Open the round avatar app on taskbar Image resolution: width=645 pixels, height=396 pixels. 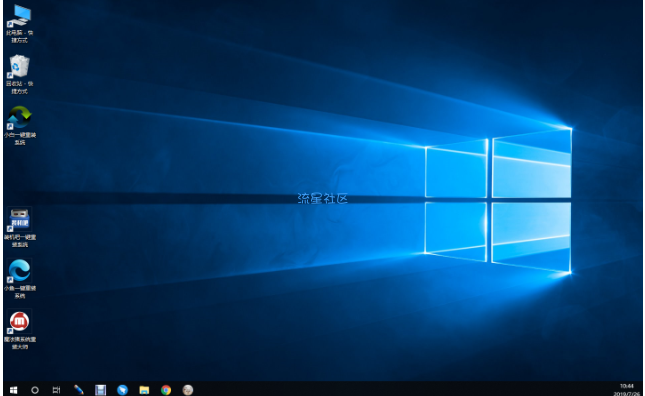tap(188, 390)
